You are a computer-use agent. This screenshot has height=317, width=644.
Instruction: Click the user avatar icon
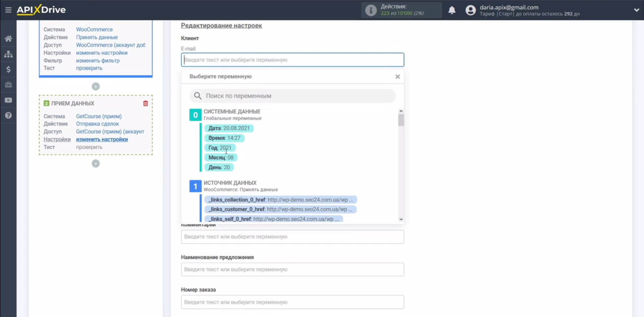pos(470,10)
